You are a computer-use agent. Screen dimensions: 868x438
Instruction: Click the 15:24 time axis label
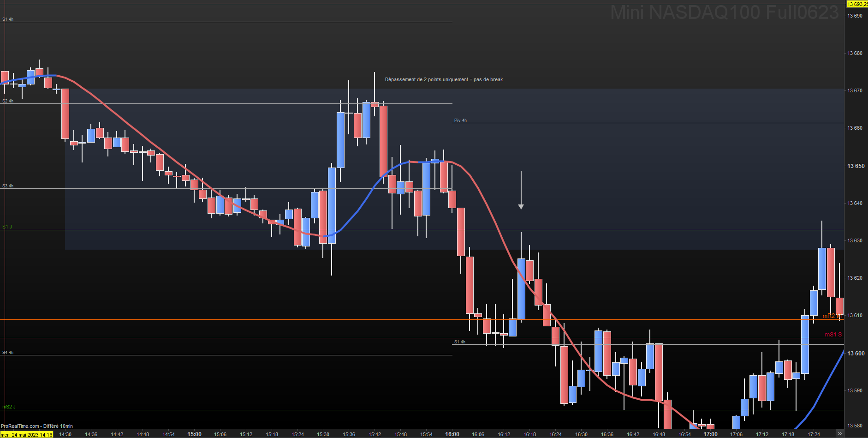coord(298,434)
